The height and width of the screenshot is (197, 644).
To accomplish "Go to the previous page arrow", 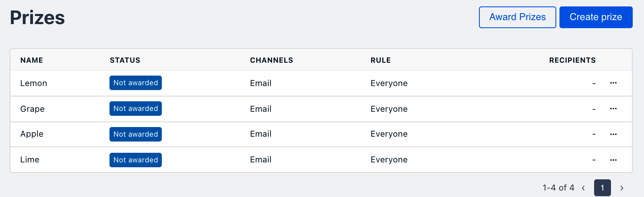I will click(x=583, y=188).
